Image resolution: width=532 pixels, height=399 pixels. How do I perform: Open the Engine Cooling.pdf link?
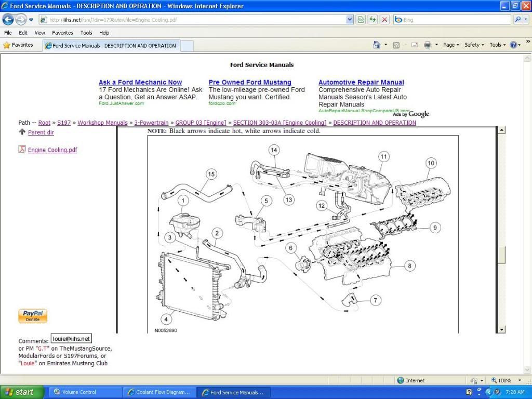(x=52, y=150)
